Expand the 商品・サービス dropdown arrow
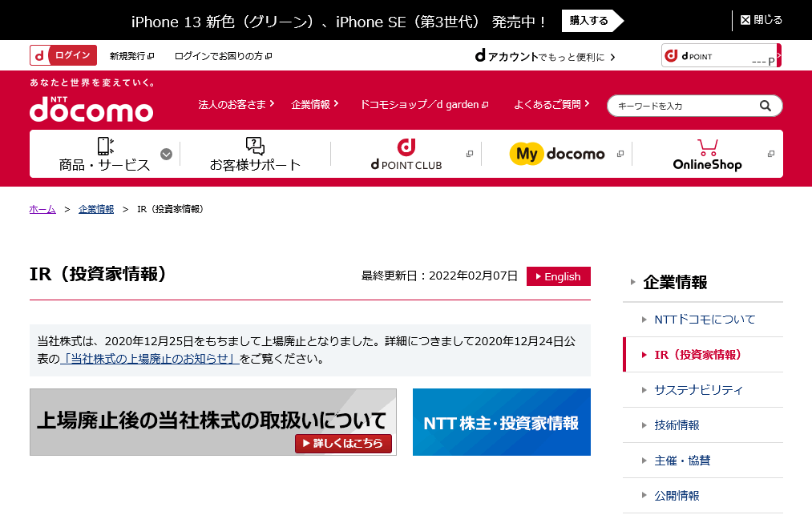This screenshot has height=519, width=812. click(x=166, y=155)
